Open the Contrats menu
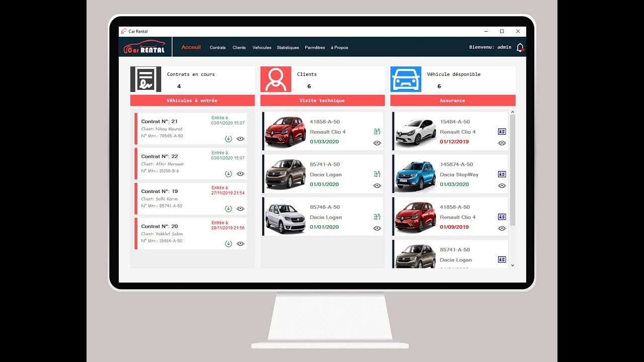This screenshot has height=362, width=644. coord(218,48)
